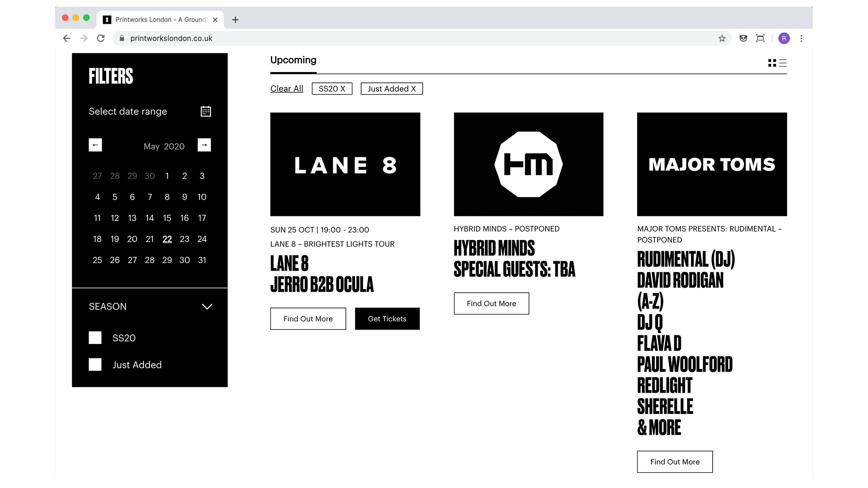Screen dimensions: 868x488
Task: Select May 22 in the calendar
Action: [x=167, y=239]
